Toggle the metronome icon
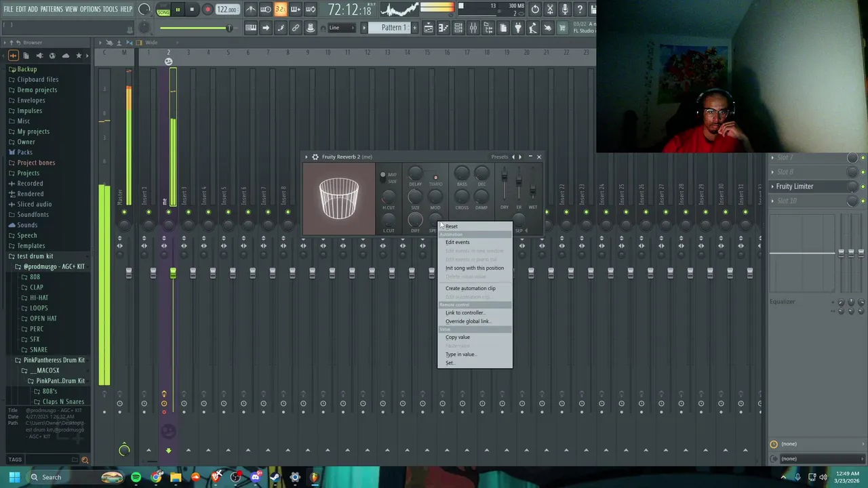Image resolution: width=868 pixels, height=488 pixels. click(x=250, y=9)
